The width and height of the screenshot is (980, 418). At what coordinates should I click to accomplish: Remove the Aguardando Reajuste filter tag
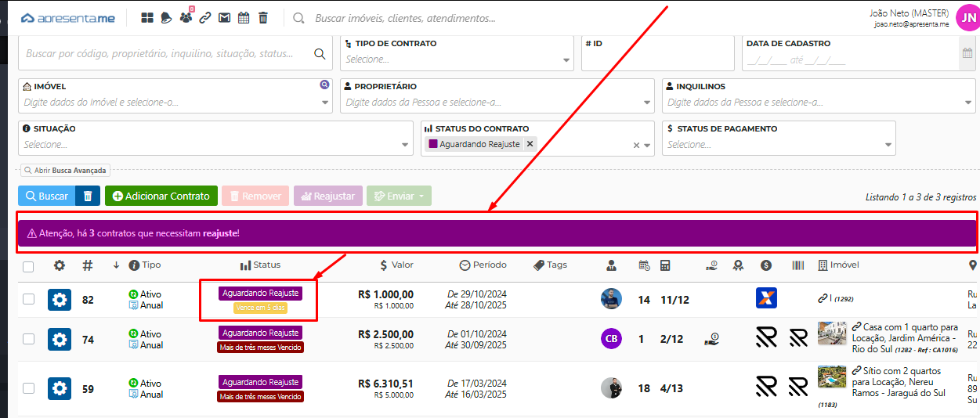coord(530,144)
